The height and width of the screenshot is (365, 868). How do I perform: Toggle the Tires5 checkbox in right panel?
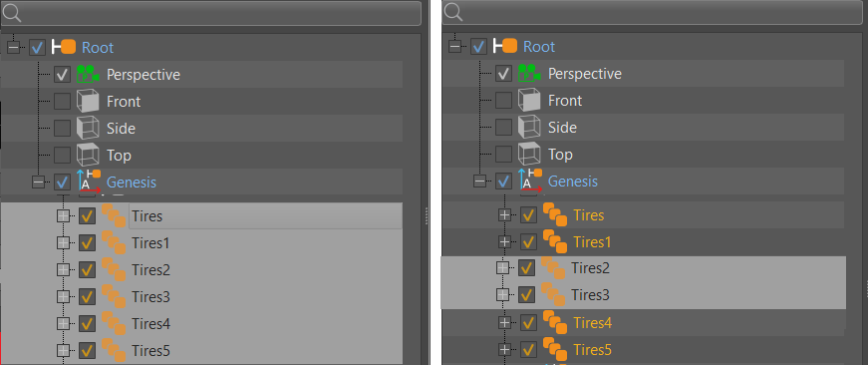click(x=528, y=349)
